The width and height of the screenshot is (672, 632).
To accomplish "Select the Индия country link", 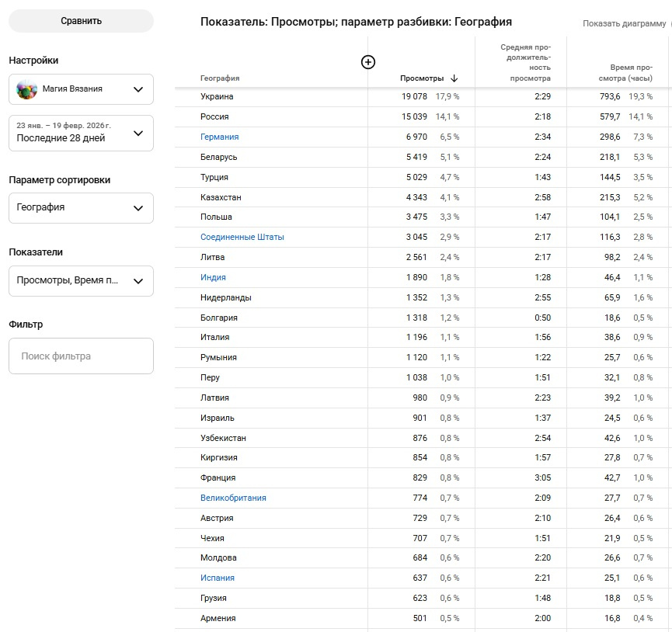I will pos(213,277).
